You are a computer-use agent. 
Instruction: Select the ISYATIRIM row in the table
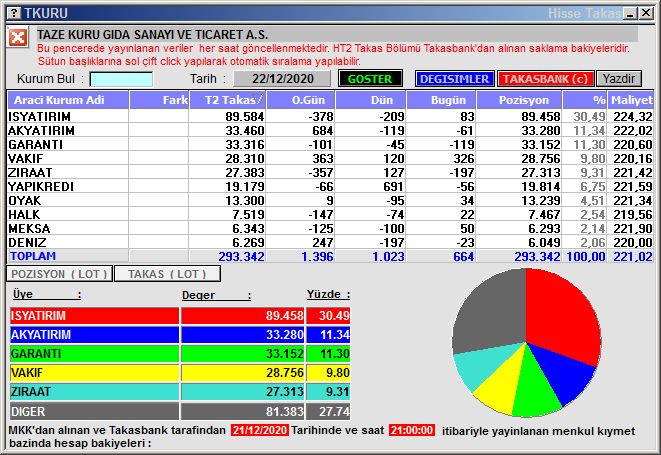pos(330,116)
